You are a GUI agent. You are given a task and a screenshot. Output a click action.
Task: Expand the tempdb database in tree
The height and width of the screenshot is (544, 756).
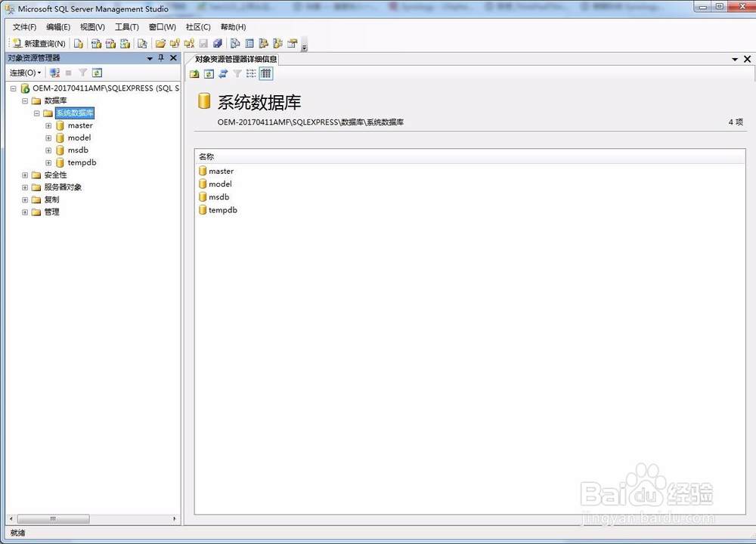tap(48, 163)
